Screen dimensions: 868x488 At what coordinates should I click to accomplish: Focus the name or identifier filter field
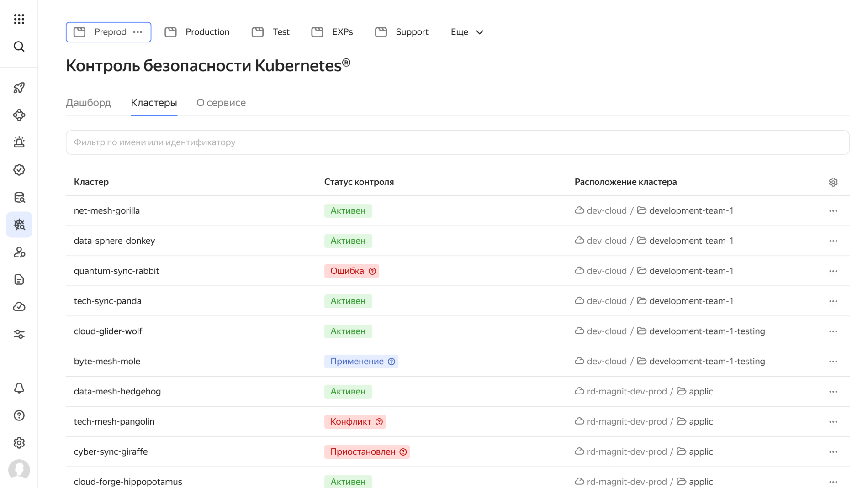coord(457,142)
